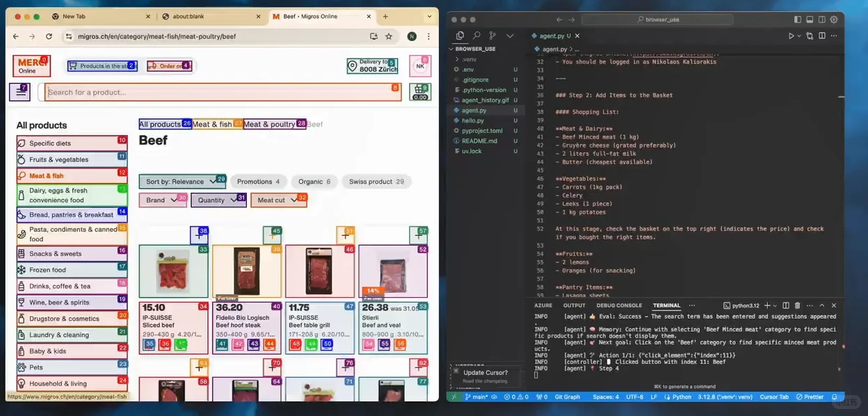868x416 pixels.
Task: Expand more sidebar views chevron in Cursor
Action: point(510,35)
